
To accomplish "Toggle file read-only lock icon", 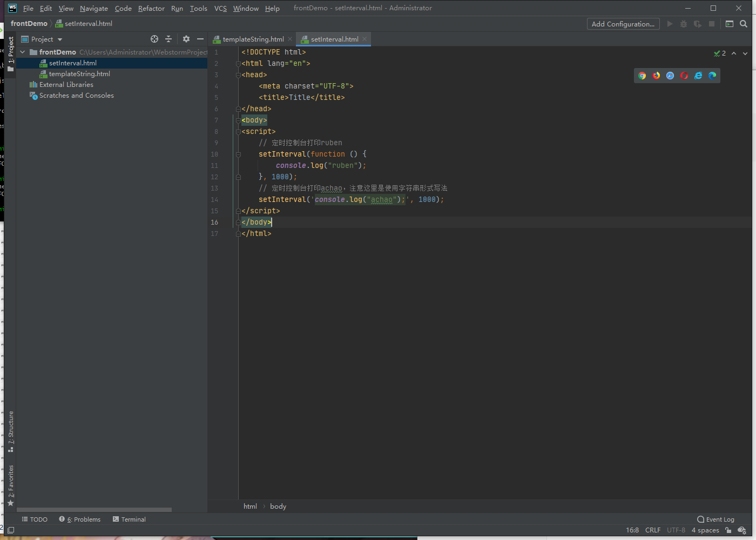I will click(728, 530).
